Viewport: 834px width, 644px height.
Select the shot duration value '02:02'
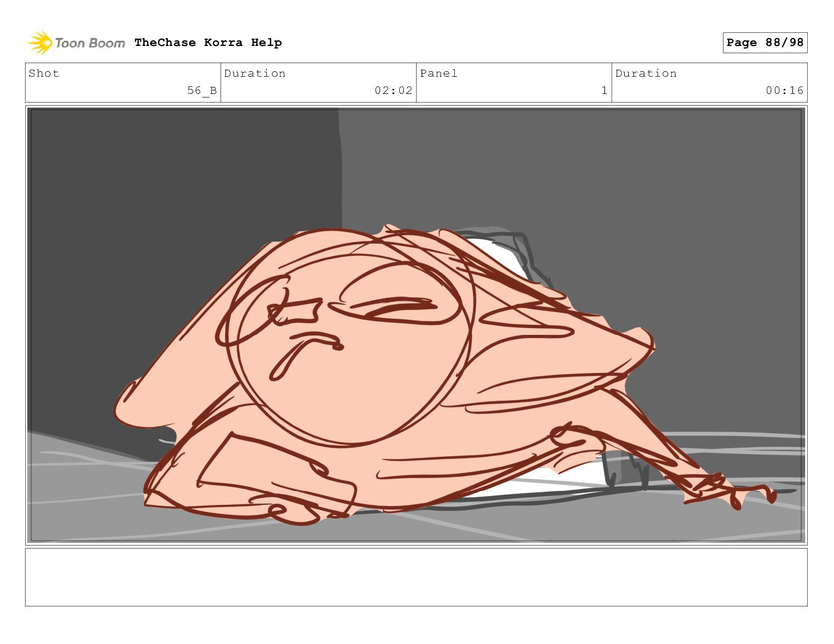[393, 90]
